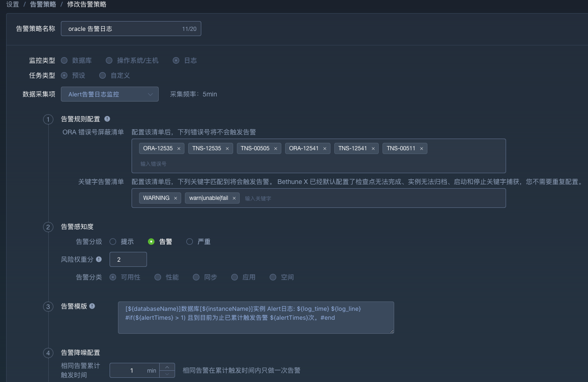Click the alert policy name input field
The width and height of the screenshot is (588, 382).
[126, 29]
